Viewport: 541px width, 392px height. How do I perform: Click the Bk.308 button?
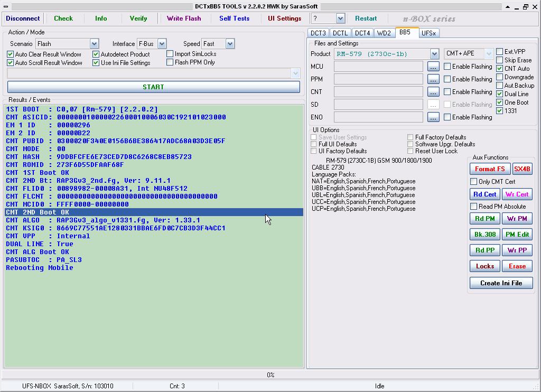pyautogui.click(x=485, y=235)
